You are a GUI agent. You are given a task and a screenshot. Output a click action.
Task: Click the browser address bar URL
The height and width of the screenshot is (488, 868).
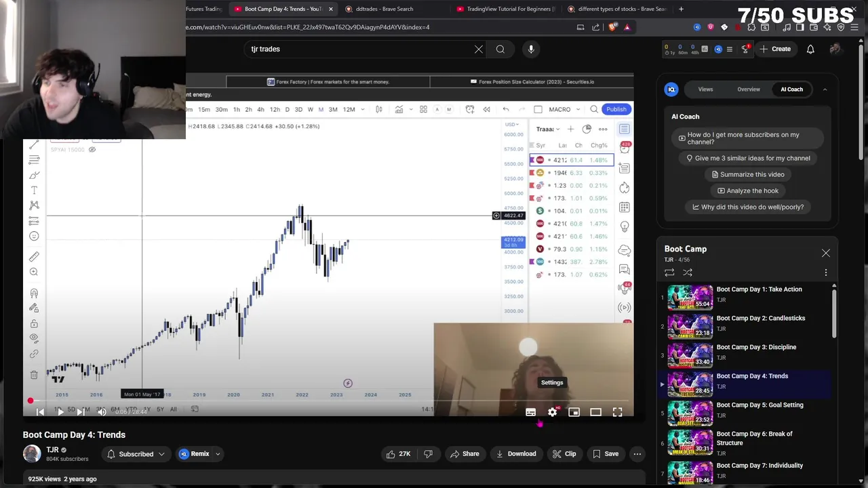click(308, 27)
